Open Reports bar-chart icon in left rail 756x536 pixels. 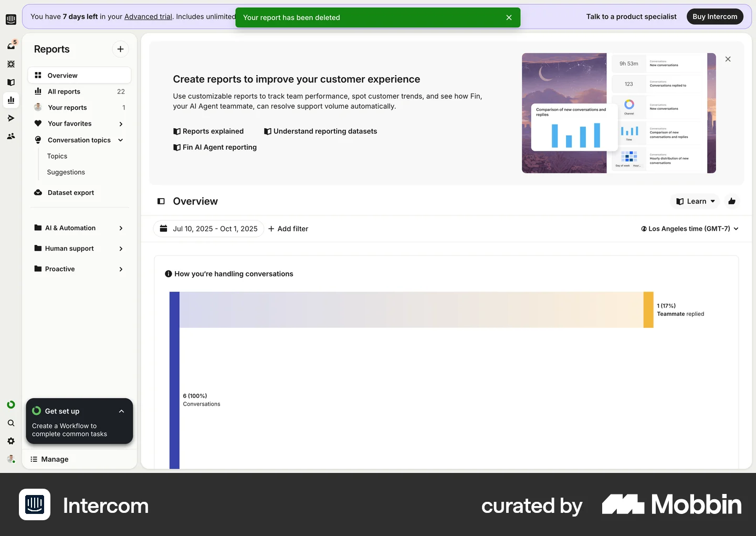pos(11,100)
